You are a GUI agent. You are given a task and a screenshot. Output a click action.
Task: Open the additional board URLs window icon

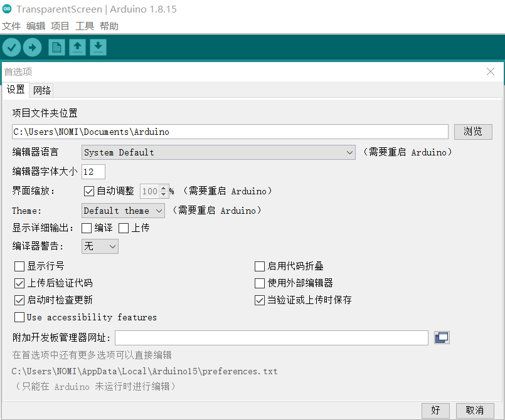pyautogui.click(x=442, y=338)
